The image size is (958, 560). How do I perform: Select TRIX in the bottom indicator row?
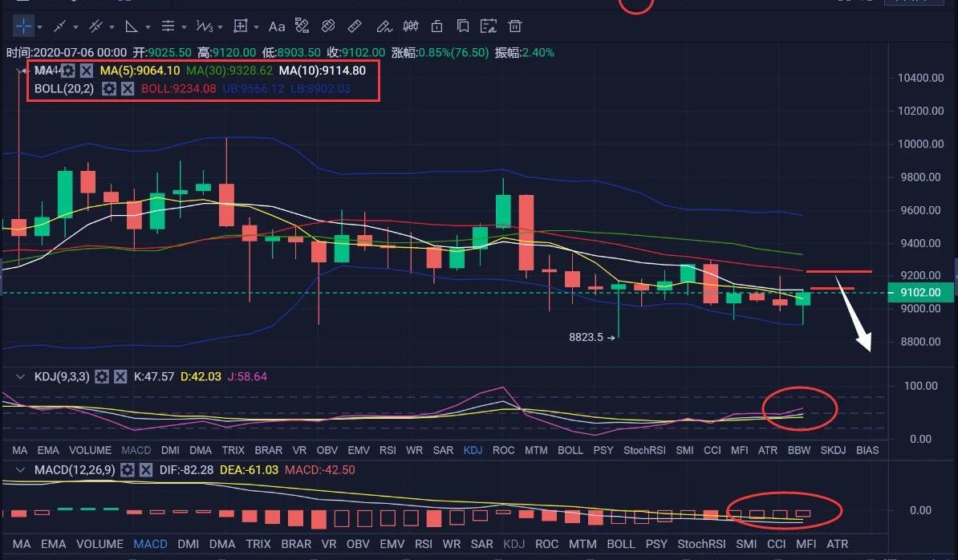coord(258,544)
